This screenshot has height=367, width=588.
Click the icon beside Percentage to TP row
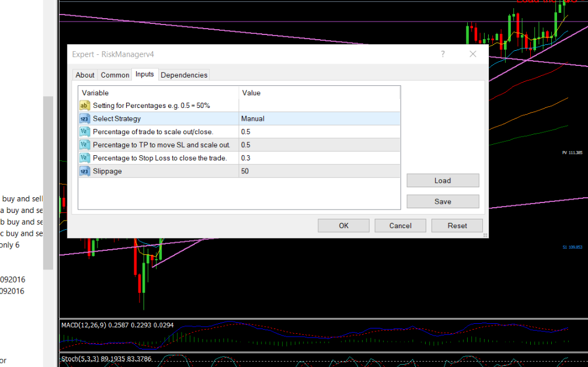pos(85,145)
